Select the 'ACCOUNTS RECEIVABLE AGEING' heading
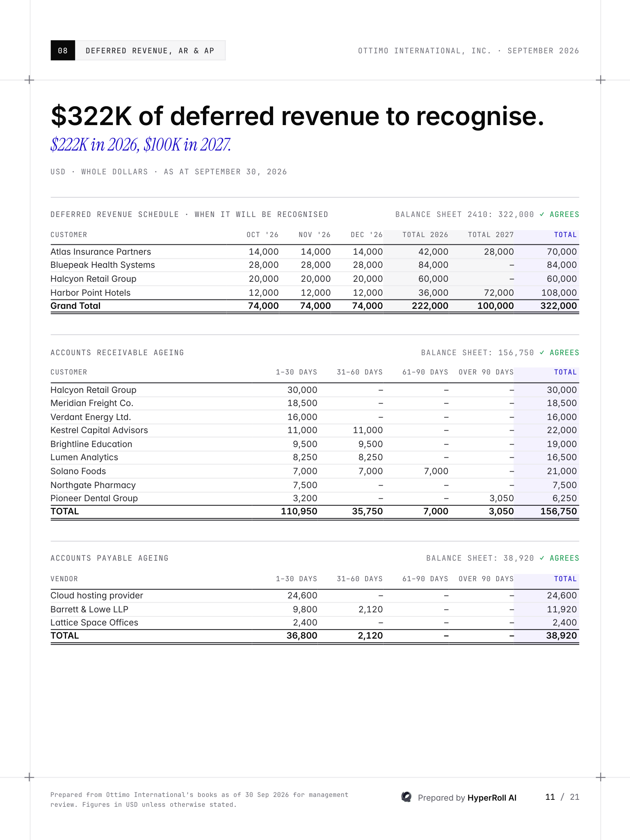 click(117, 353)
